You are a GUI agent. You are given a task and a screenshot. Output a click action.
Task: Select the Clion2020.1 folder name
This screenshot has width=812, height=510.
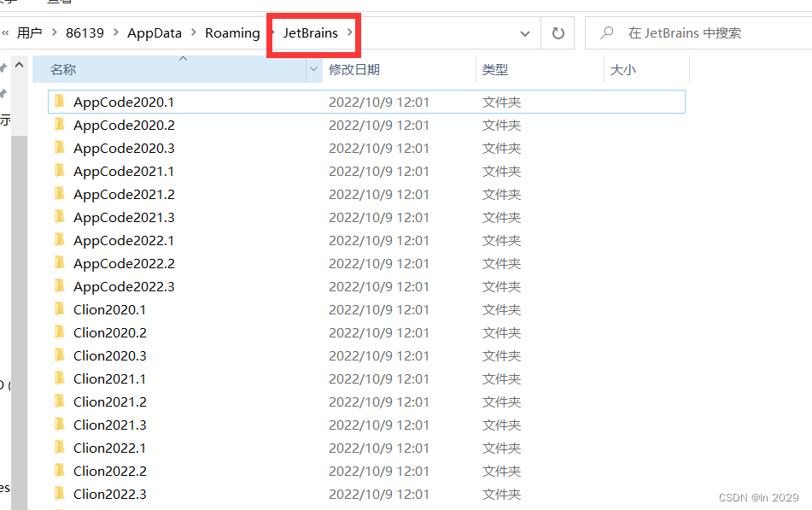110,309
